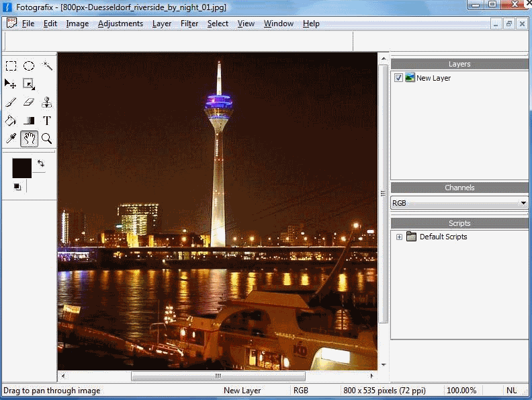Screen dimensions: 532x400
Task: Activate the Move tool
Action: coord(11,84)
